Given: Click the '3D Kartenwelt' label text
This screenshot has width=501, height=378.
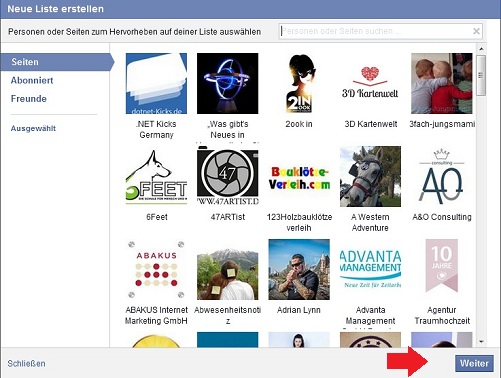Looking at the screenshot, I should tap(371, 124).
